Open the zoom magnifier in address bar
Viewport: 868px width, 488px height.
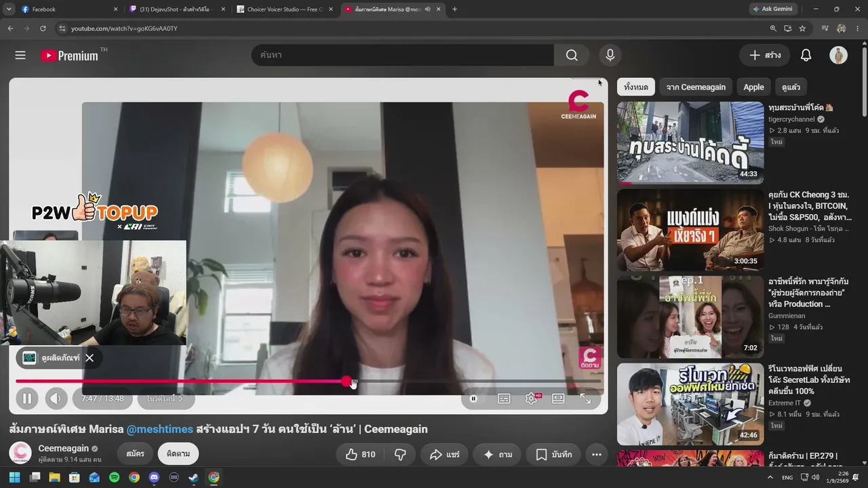point(773,28)
